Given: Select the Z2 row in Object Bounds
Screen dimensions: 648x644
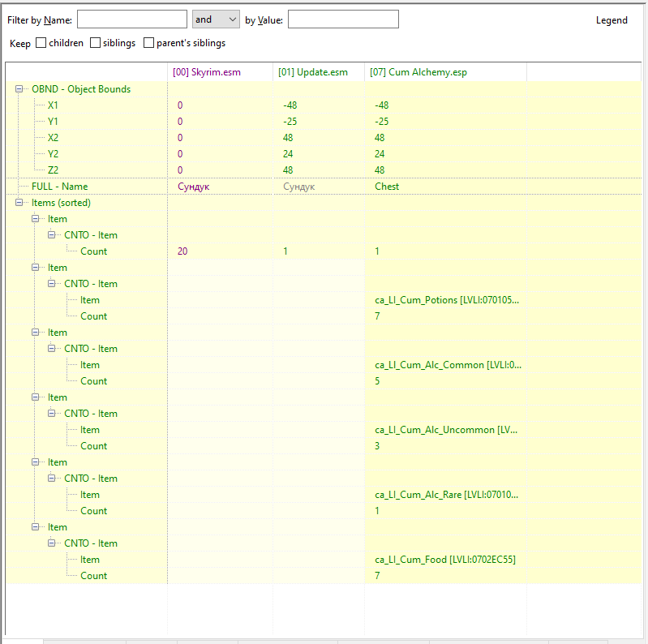Looking at the screenshot, I should (x=53, y=170).
